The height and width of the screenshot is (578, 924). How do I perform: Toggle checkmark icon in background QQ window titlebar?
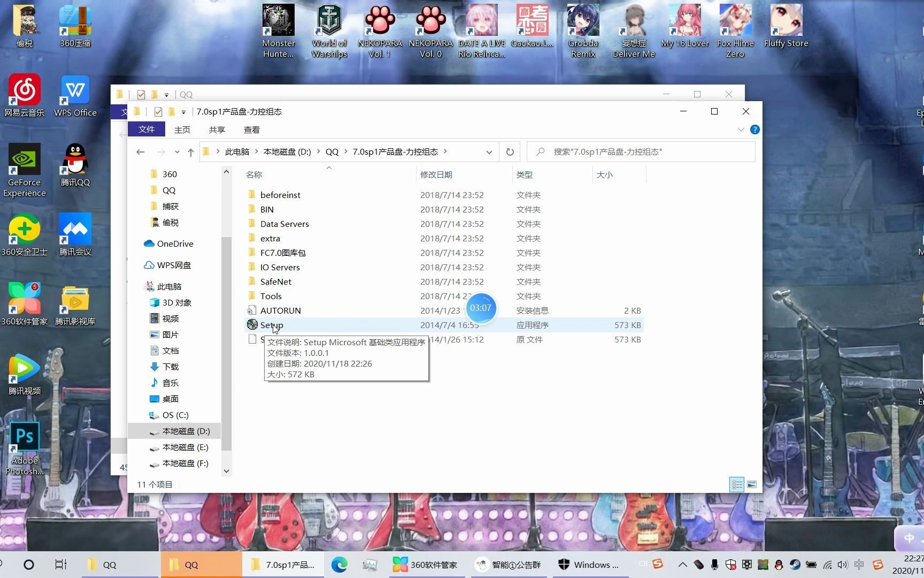[141, 94]
